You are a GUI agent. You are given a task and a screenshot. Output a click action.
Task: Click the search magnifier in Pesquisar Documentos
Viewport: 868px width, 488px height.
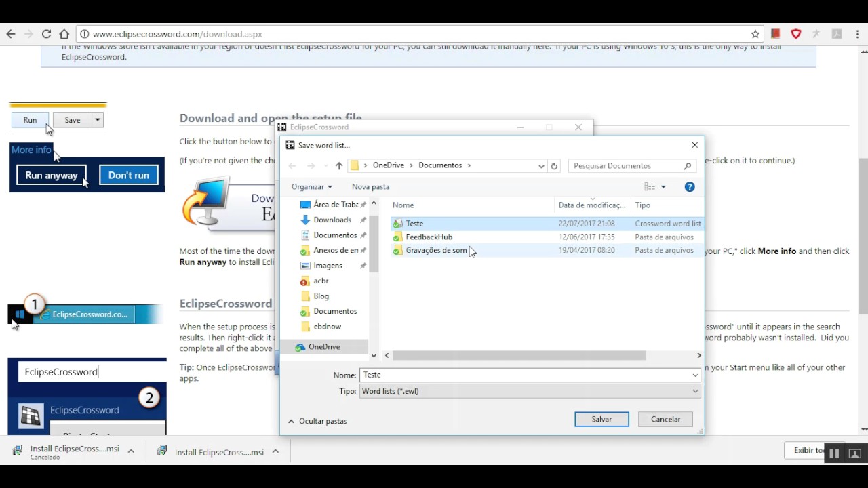point(688,166)
